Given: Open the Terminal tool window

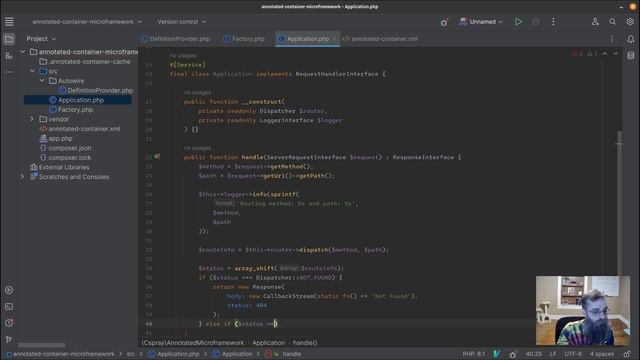Looking at the screenshot, I should [x=9, y=307].
